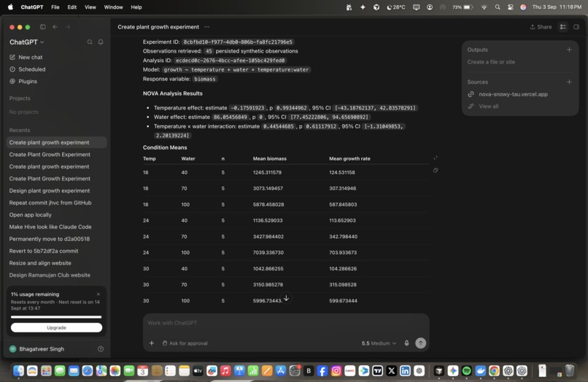Click the send arrow button

420,343
